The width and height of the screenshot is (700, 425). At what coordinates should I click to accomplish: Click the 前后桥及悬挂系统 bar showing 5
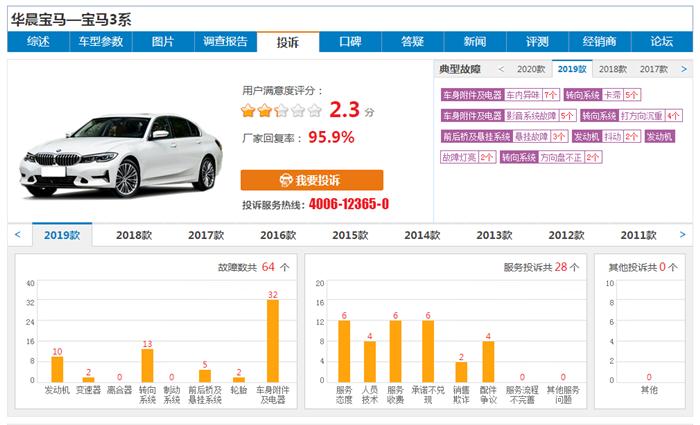tap(205, 375)
